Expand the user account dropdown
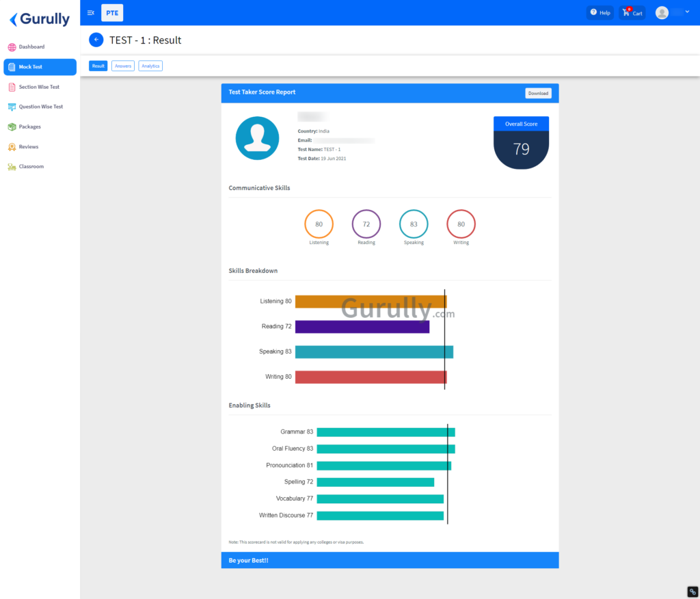Screen dimensions: 700x599 pyautogui.click(x=673, y=12)
